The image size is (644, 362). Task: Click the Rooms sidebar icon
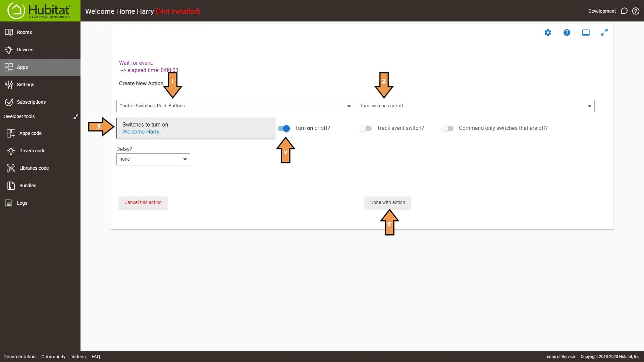9,32
